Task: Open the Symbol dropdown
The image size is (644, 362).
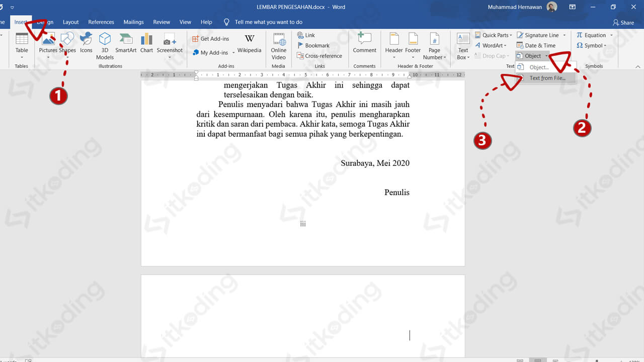Action: tap(592, 45)
